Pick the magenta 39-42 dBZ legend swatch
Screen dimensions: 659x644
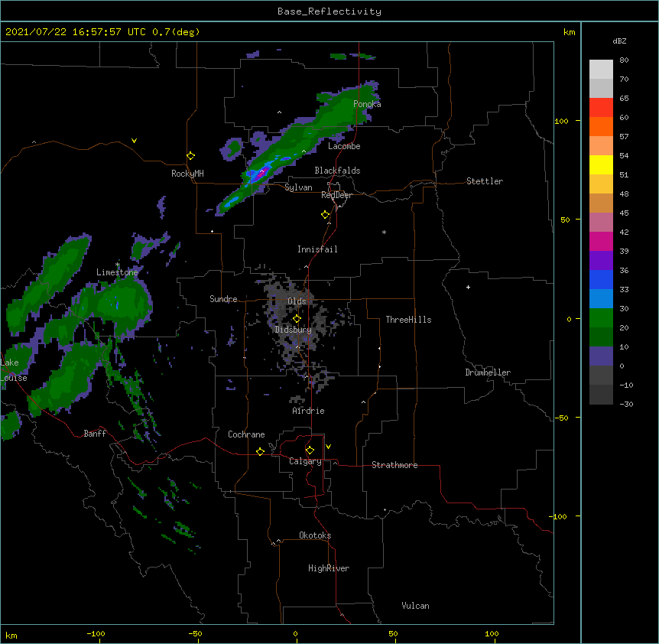point(601,241)
